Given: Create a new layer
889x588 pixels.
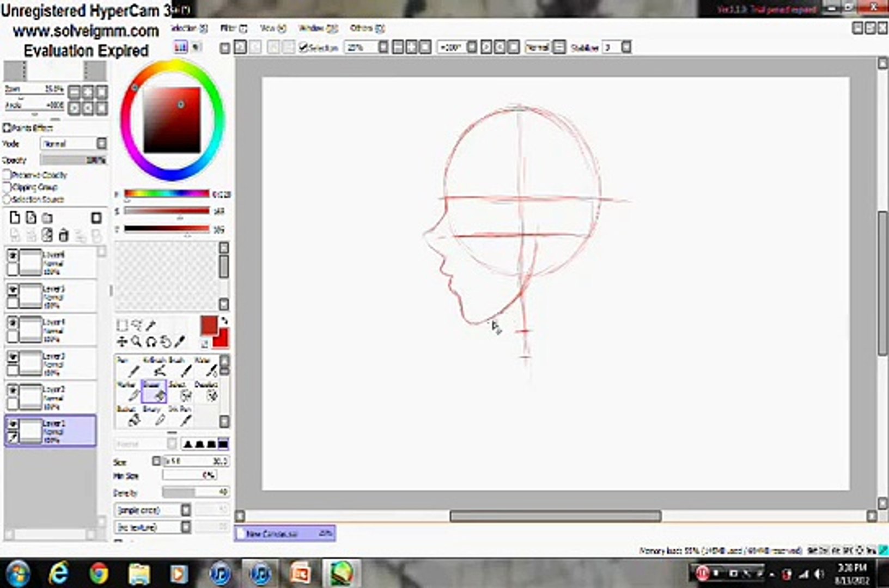Looking at the screenshot, I should 15,218.
